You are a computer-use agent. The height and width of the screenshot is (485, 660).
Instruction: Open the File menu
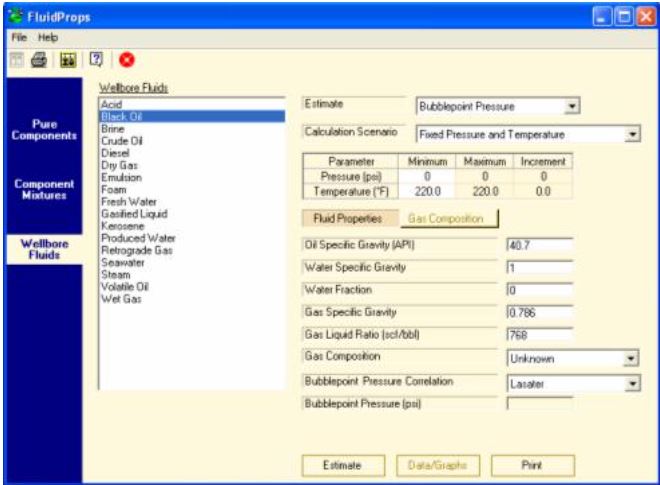(19, 37)
